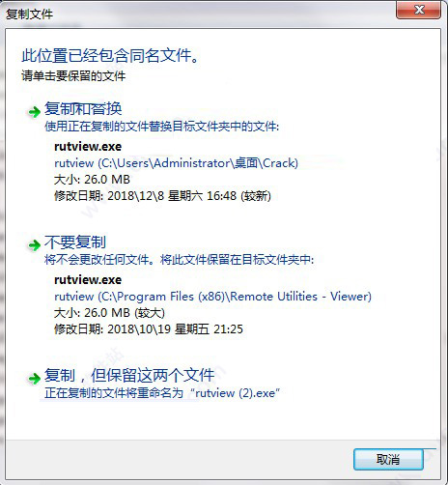Click the green arrow beside 复制，但保留这两个文件
The height and width of the screenshot is (485, 448).
[34, 379]
